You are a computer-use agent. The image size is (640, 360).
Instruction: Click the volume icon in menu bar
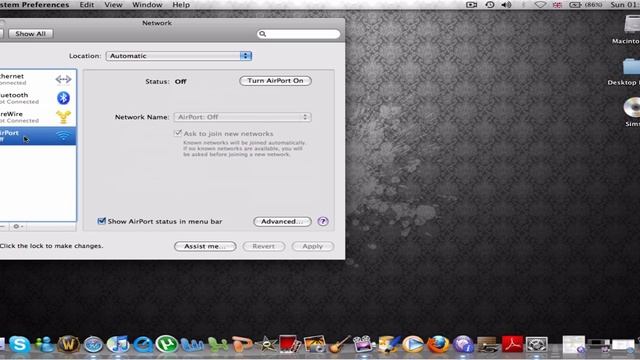507,4
